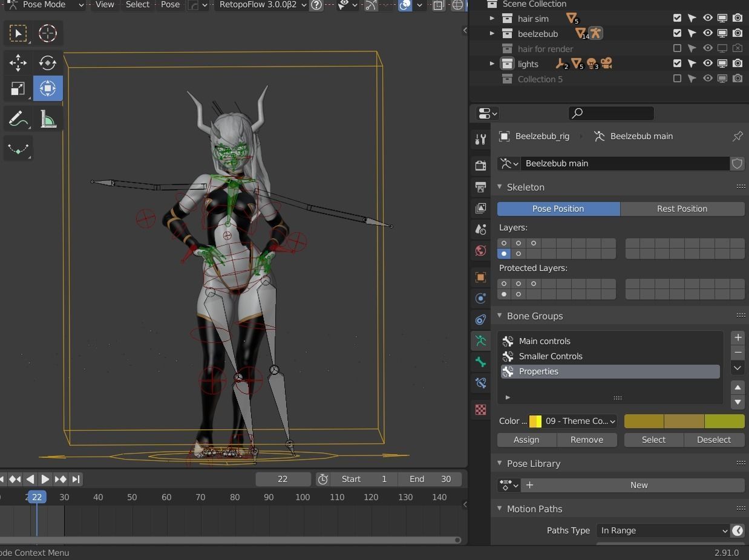Screen dimensions: 749x560
Task: Toggle the fake user shield for Beelzebub main
Action: (x=737, y=163)
